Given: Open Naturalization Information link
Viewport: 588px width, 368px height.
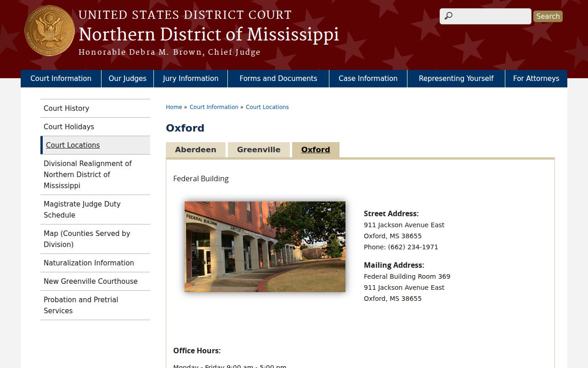Looking at the screenshot, I should click(95, 263).
